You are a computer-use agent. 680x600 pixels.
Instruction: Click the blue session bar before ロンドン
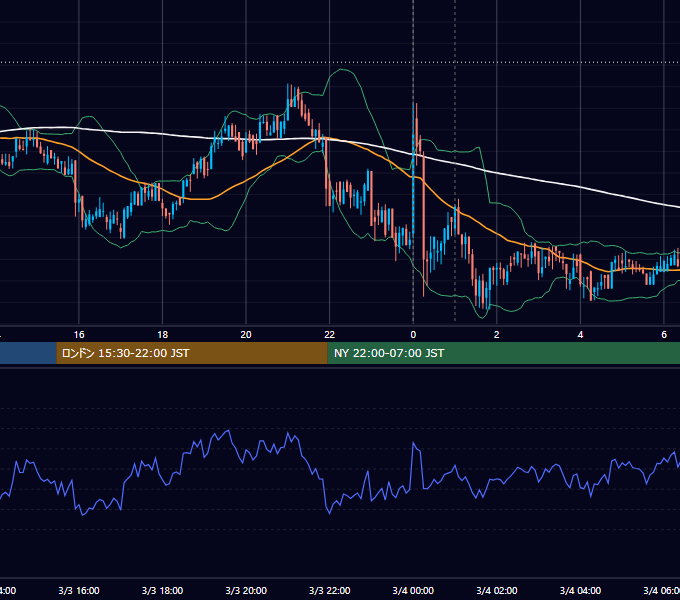[28, 353]
